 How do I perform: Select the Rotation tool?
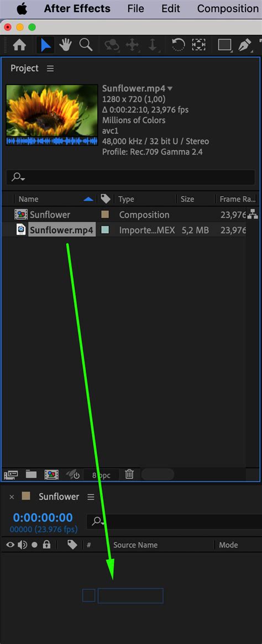[x=178, y=45]
